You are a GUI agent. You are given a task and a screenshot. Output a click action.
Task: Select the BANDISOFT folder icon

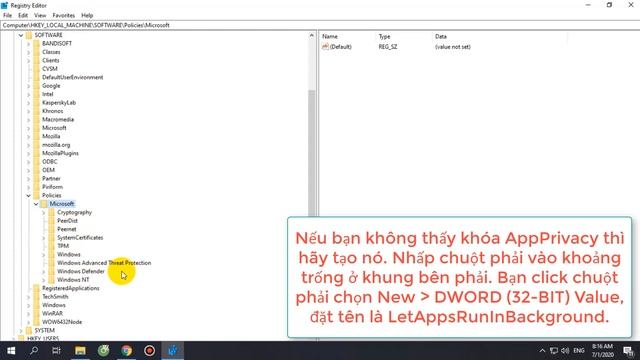click(36, 44)
